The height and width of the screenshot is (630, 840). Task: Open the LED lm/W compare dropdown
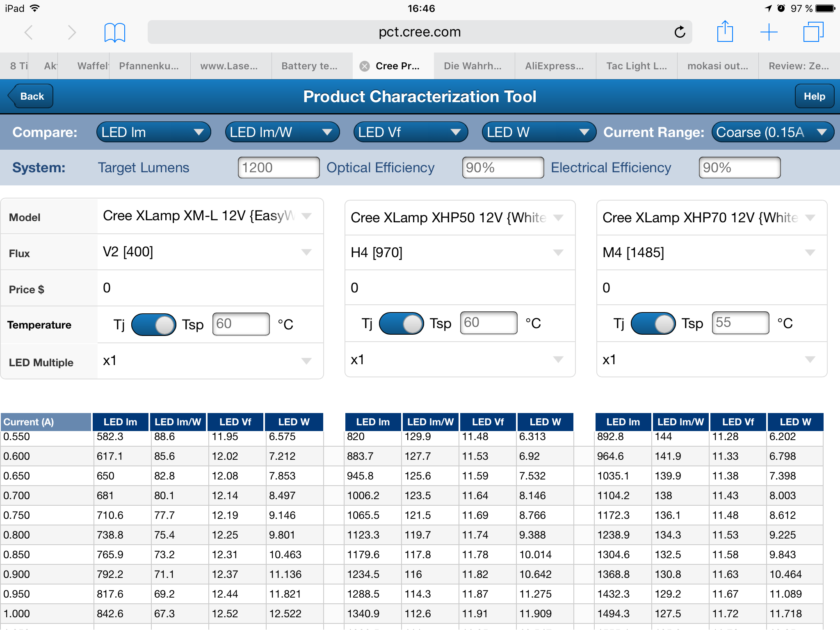click(282, 132)
